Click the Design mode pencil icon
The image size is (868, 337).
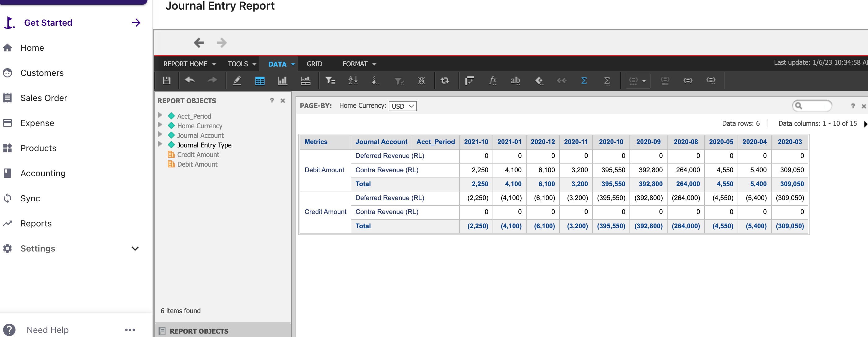click(x=237, y=81)
